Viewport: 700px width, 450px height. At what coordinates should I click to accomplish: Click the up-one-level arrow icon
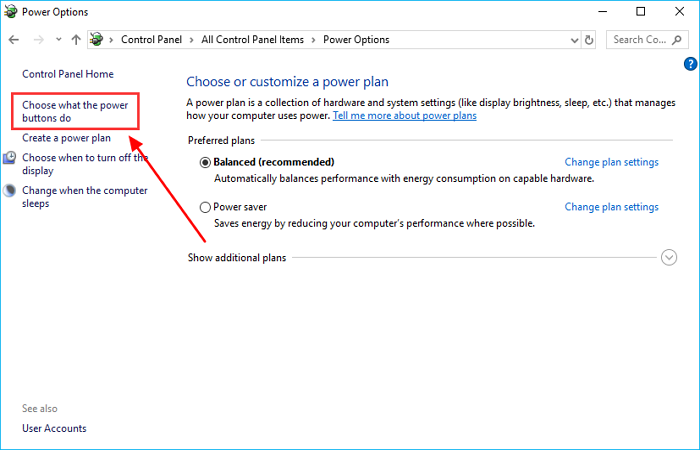pyautogui.click(x=76, y=40)
